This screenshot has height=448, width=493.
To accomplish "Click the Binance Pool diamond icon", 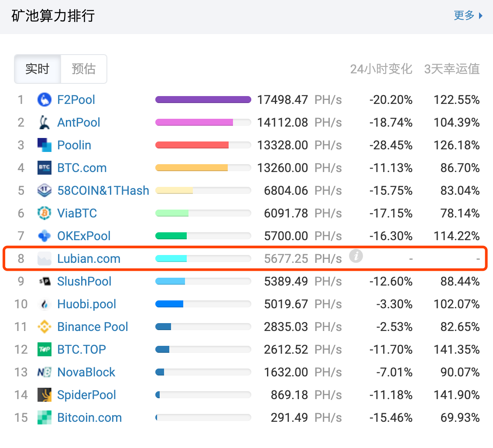I will [x=45, y=327].
